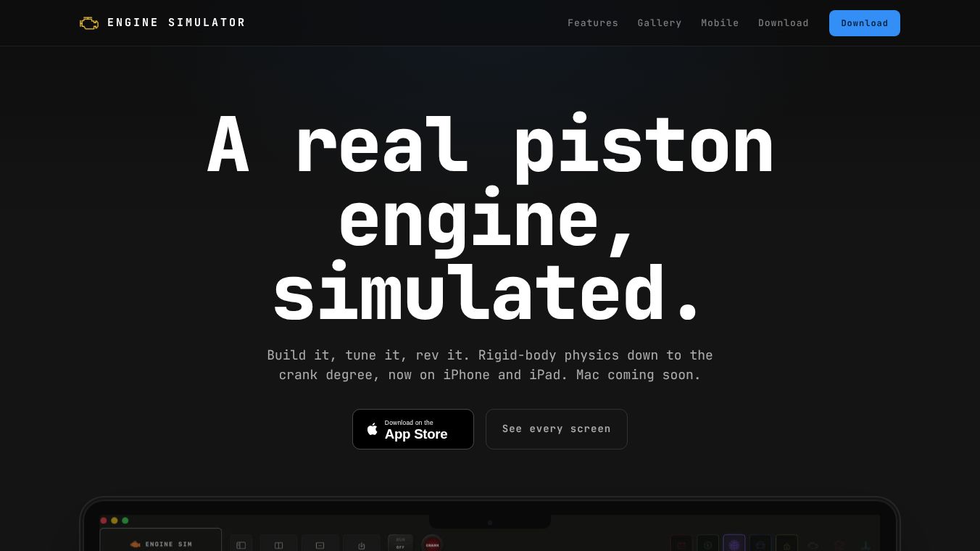Click the split-view icon in app preview
Image resolution: width=980 pixels, height=551 pixels.
click(278, 544)
